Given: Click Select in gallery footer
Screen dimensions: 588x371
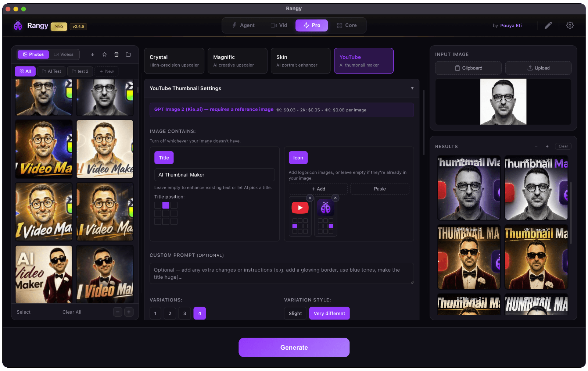Looking at the screenshot, I should [x=24, y=312].
